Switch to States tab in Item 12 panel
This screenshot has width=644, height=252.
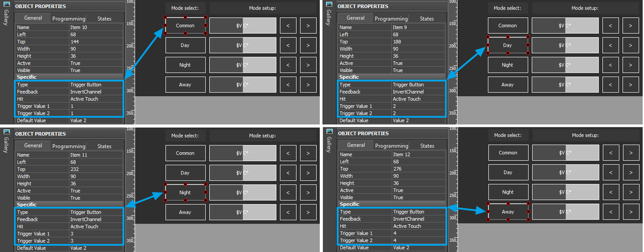427,146
